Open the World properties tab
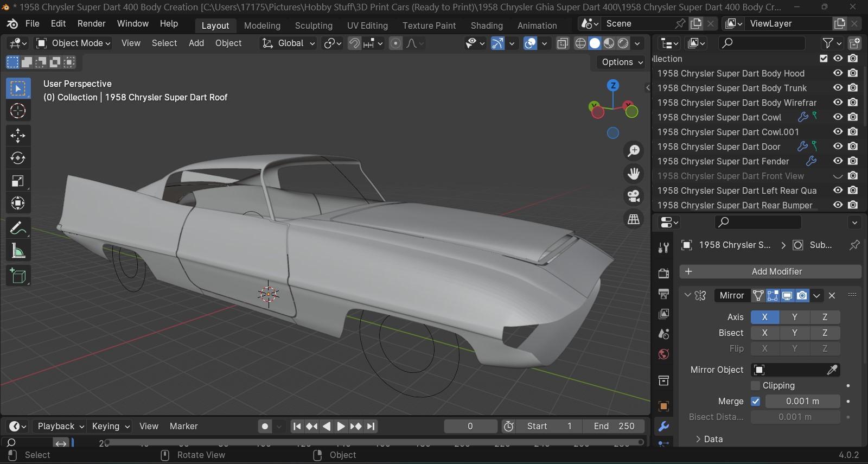The image size is (868, 464). pos(663,354)
